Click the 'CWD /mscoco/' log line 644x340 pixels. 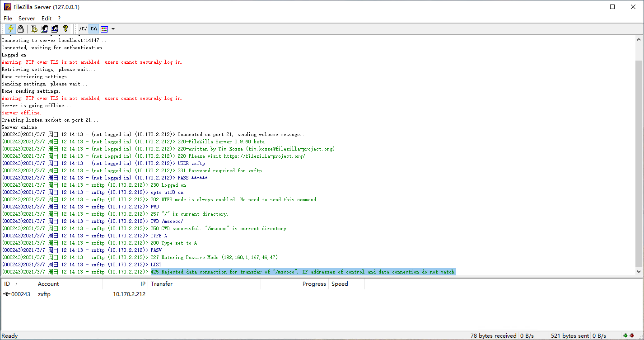click(93, 221)
